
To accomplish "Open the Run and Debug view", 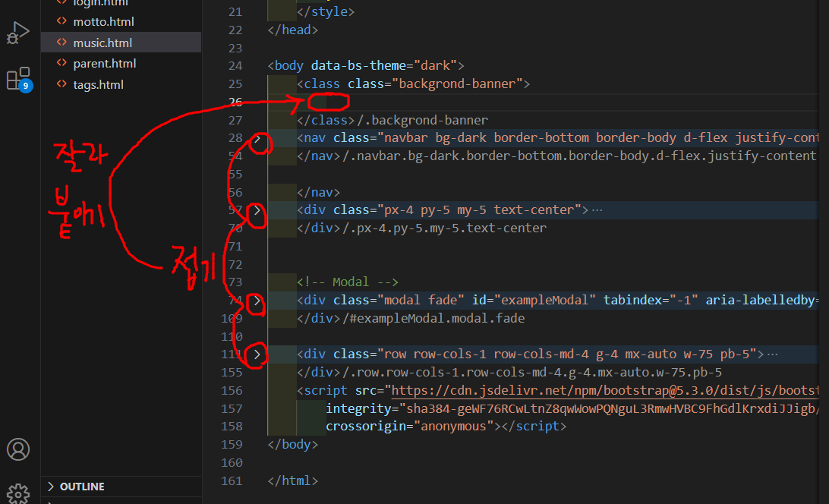I will (17, 33).
